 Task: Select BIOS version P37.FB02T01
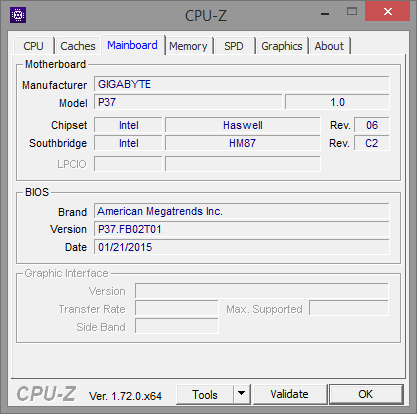[242, 229]
